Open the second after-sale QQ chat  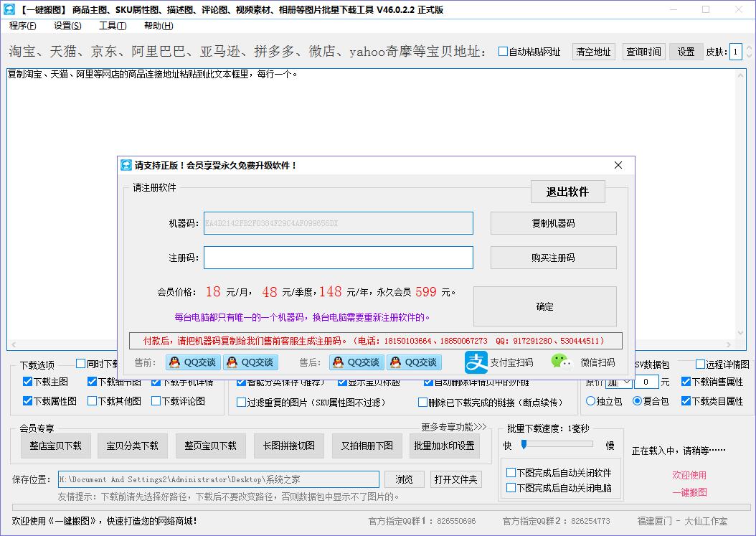[x=414, y=362]
